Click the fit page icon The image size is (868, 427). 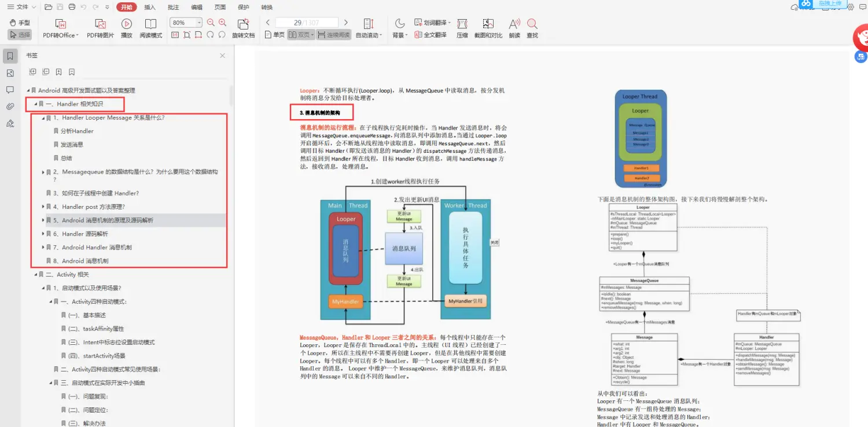(x=186, y=35)
